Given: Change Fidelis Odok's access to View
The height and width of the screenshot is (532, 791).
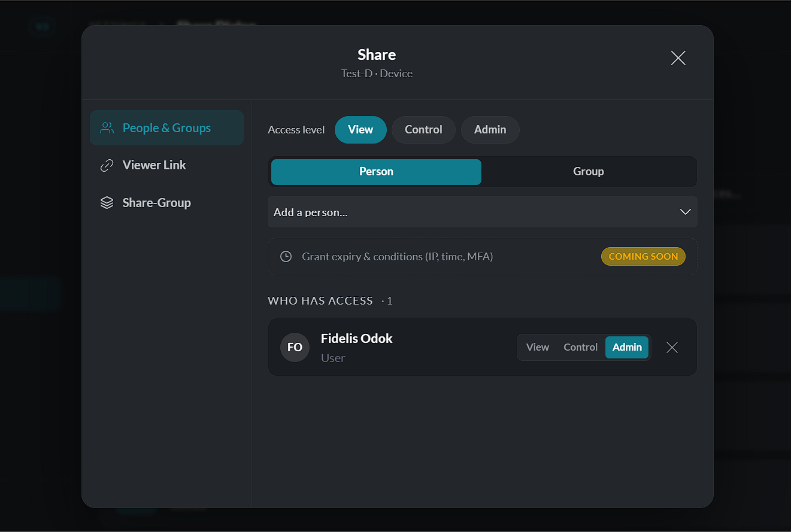Looking at the screenshot, I should tap(537, 348).
